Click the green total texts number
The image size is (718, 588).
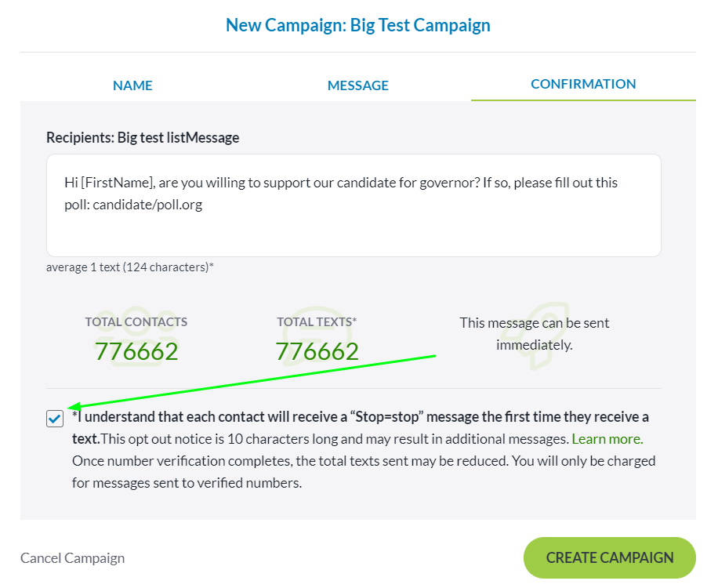click(x=317, y=351)
